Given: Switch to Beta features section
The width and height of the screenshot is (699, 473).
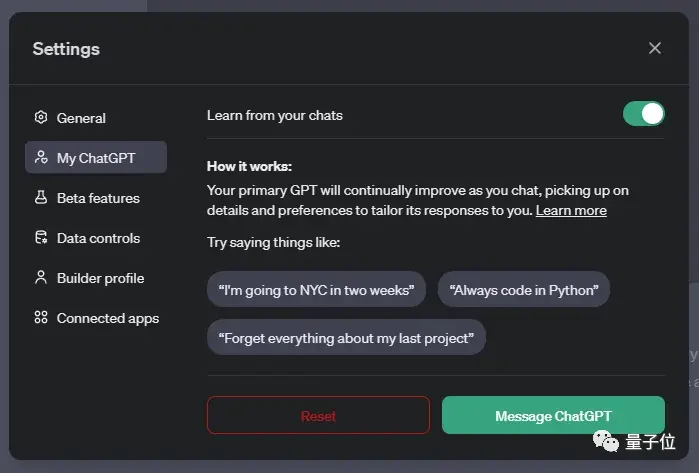Looking at the screenshot, I should [96, 197].
